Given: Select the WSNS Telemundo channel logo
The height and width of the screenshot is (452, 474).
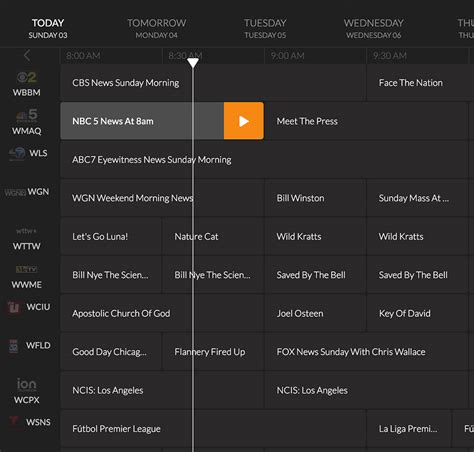Looking at the screenshot, I should [14, 421].
